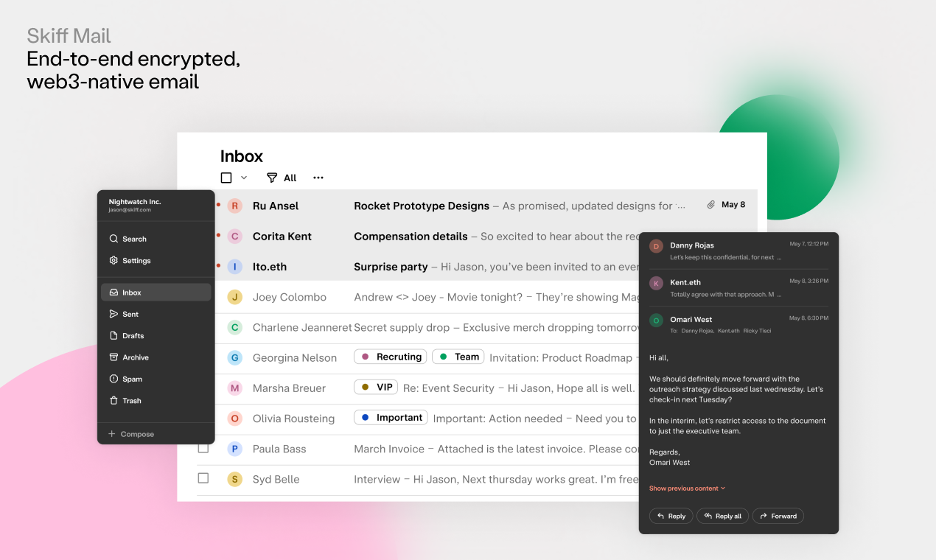The image size is (936, 560).
Task: Expand the select-all dropdown chevron
Action: [x=244, y=178]
